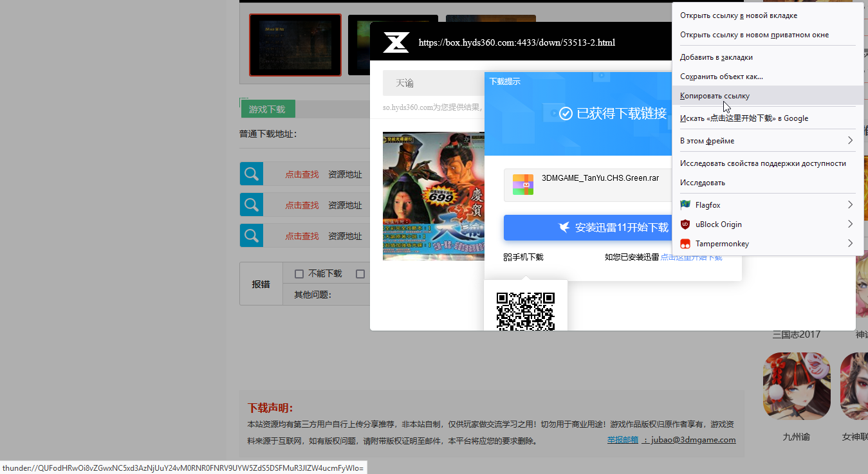This screenshot has height=474, width=868.
Task: Search Google via the «Искать» menu entry
Action: tap(768, 118)
